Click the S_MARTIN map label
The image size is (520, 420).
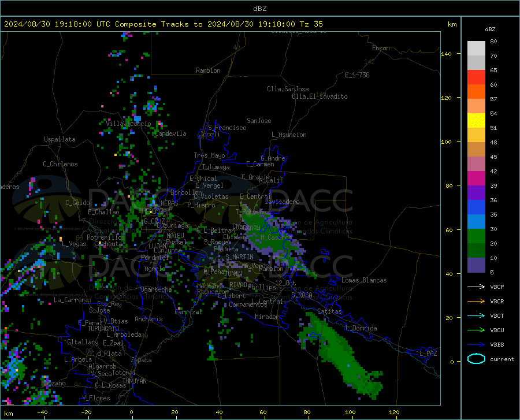(239, 257)
